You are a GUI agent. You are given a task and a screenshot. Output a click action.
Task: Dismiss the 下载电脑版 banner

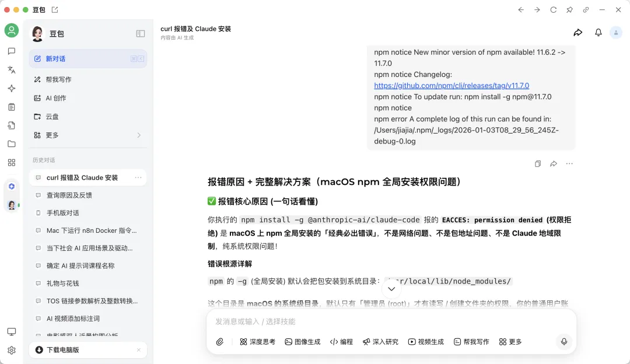click(139, 350)
